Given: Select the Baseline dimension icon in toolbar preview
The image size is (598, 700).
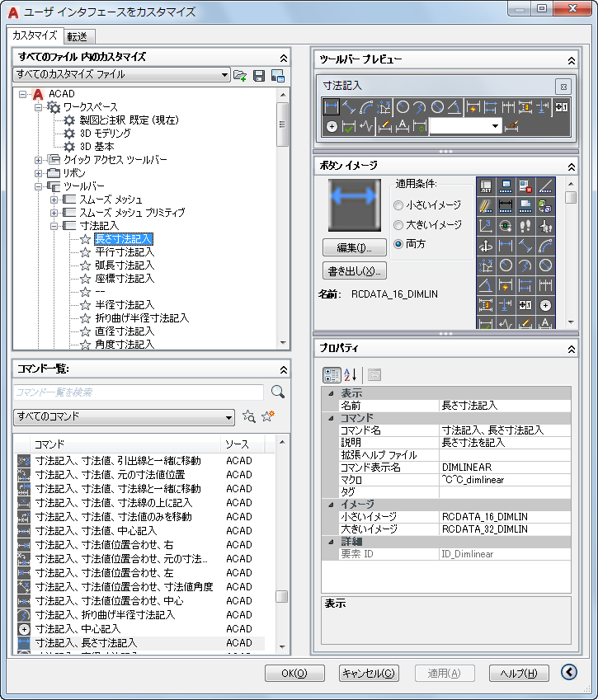Looking at the screenshot, I should [x=491, y=107].
